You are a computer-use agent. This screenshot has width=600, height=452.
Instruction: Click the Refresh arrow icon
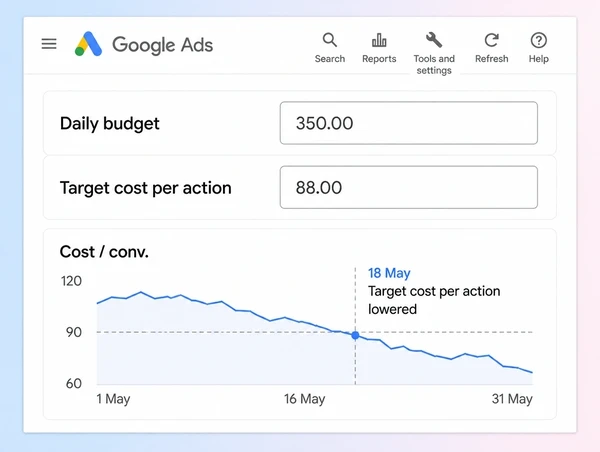[492, 40]
